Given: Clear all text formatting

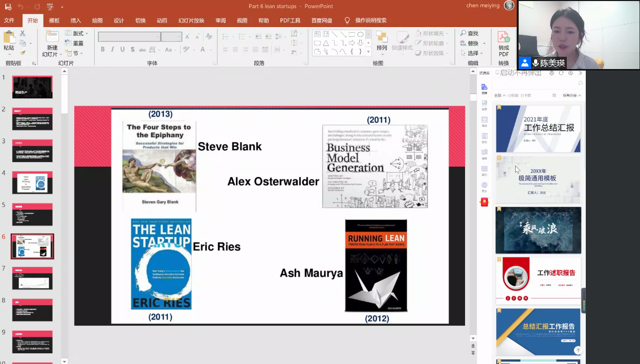Looking at the screenshot, I should click(x=208, y=37).
